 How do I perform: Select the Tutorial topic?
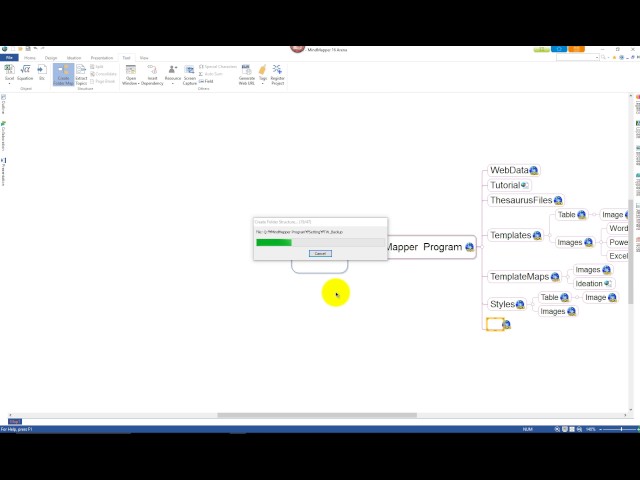pyautogui.click(x=505, y=185)
